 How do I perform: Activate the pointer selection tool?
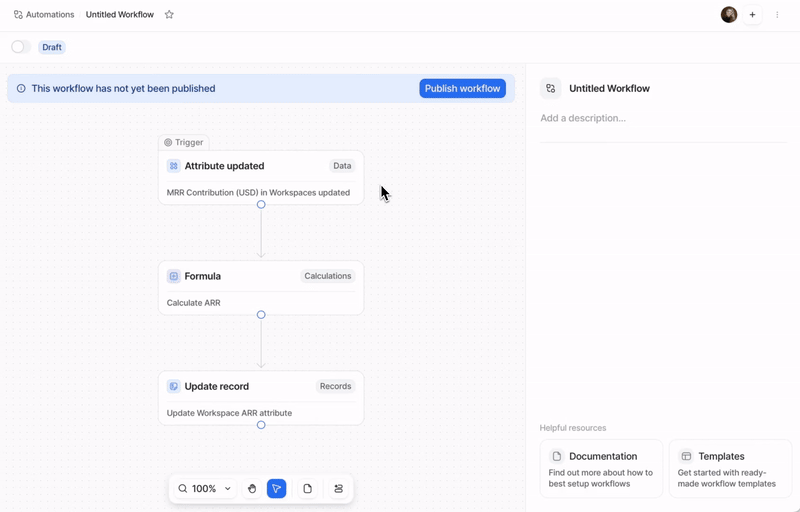pos(277,489)
